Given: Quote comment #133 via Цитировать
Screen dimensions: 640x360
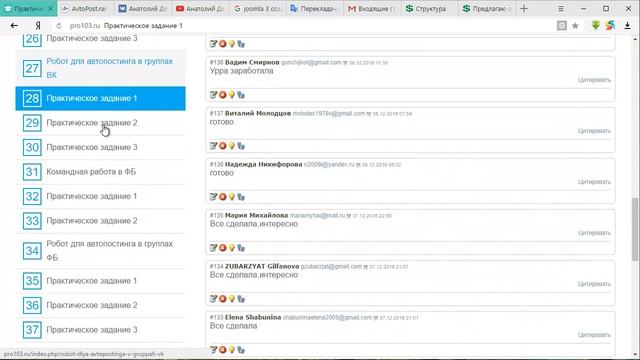Looking at the screenshot, I should click(594, 335).
